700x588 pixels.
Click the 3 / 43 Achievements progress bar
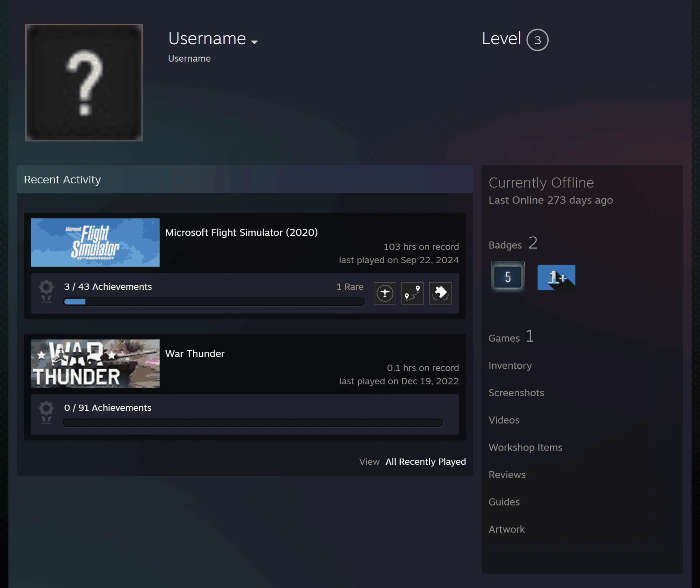click(214, 302)
